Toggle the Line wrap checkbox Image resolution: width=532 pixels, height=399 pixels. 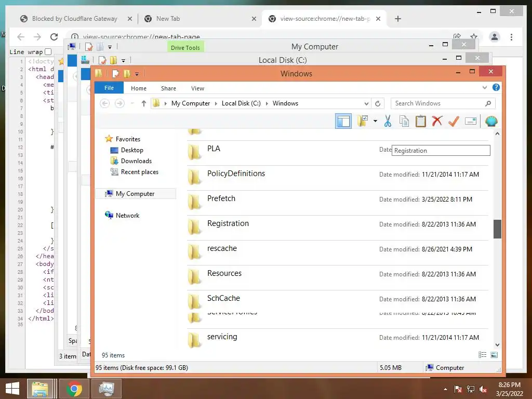48,51
